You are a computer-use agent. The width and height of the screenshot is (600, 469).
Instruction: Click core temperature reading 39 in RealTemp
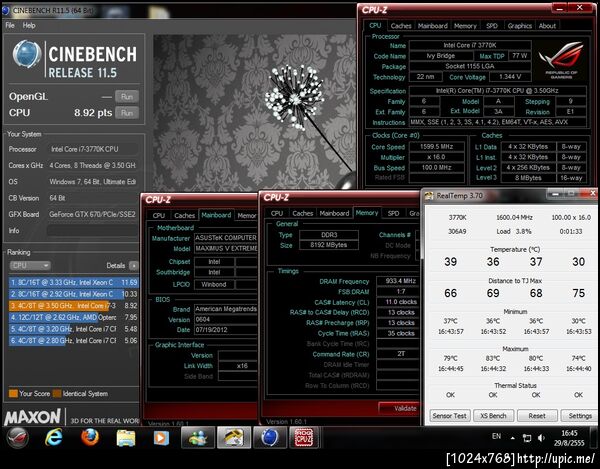click(450, 262)
